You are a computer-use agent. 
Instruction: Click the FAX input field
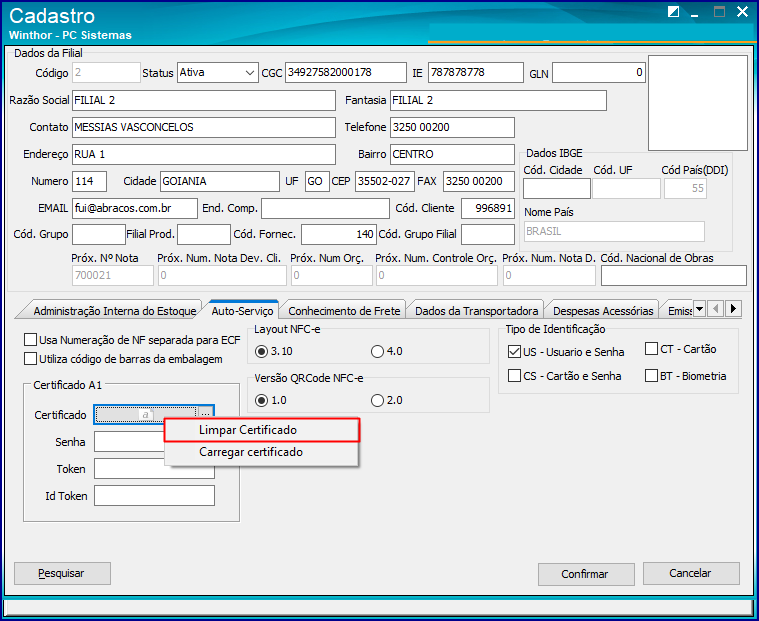[479, 182]
